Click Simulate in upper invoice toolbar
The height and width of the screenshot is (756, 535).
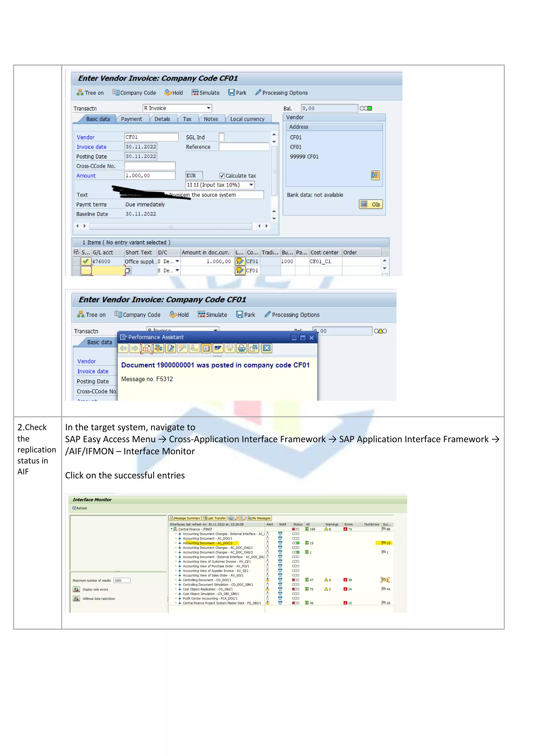tap(206, 92)
